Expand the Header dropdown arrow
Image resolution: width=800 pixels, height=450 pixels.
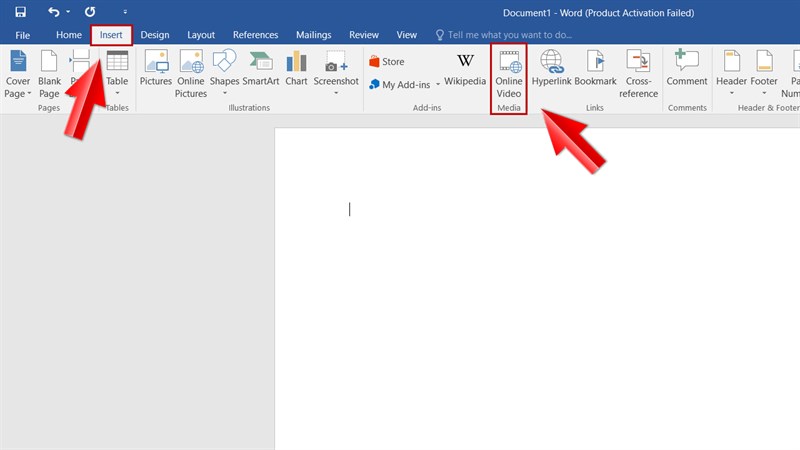(732, 93)
